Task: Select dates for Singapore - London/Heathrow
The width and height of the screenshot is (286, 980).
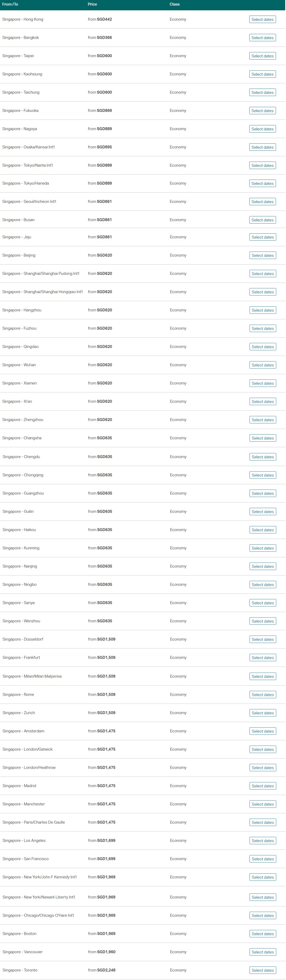Action: click(262, 768)
